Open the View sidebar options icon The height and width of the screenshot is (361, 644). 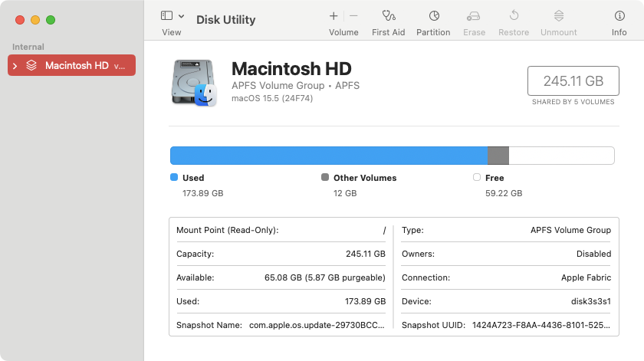click(167, 15)
